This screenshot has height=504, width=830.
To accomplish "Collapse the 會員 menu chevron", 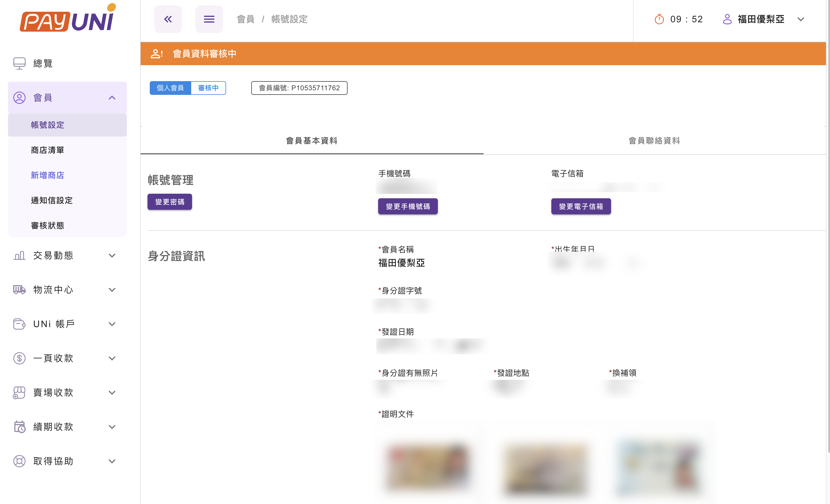I will [112, 98].
